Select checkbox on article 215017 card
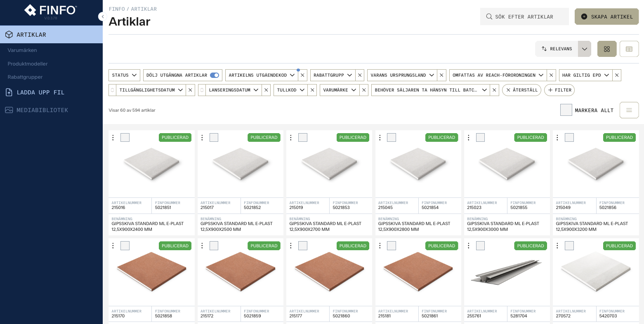Image resolution: width=644 pixels, height=324 pixels. (x=214, y=137)
